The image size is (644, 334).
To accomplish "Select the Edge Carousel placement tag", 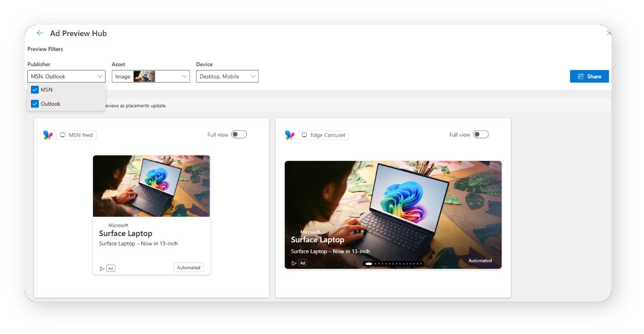I will click(x=323, y=135).
